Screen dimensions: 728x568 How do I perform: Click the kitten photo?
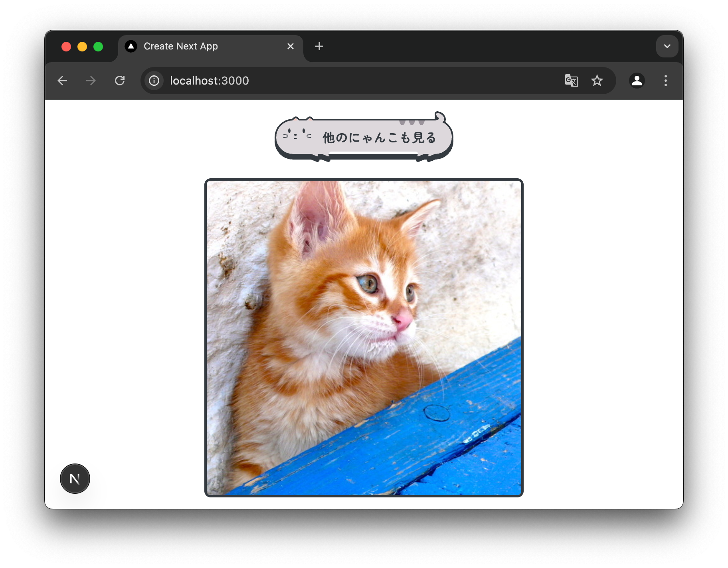coord(364,338)
